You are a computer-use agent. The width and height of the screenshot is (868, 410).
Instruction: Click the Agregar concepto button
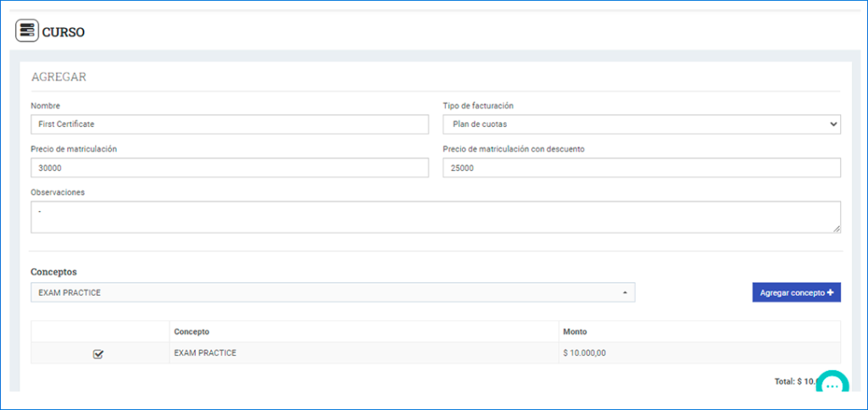(x=797, y=293)
